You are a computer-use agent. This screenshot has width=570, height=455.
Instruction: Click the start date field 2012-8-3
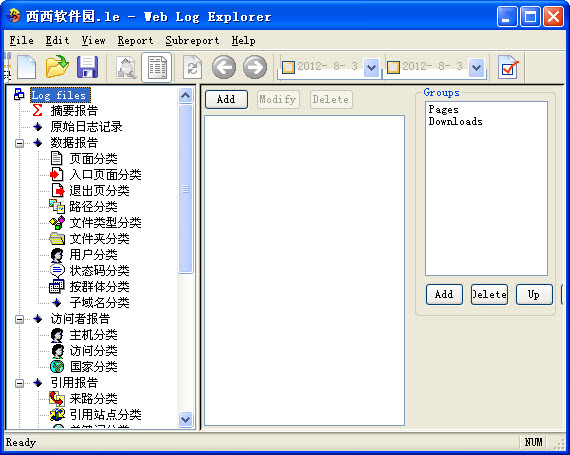coord(328,66)
